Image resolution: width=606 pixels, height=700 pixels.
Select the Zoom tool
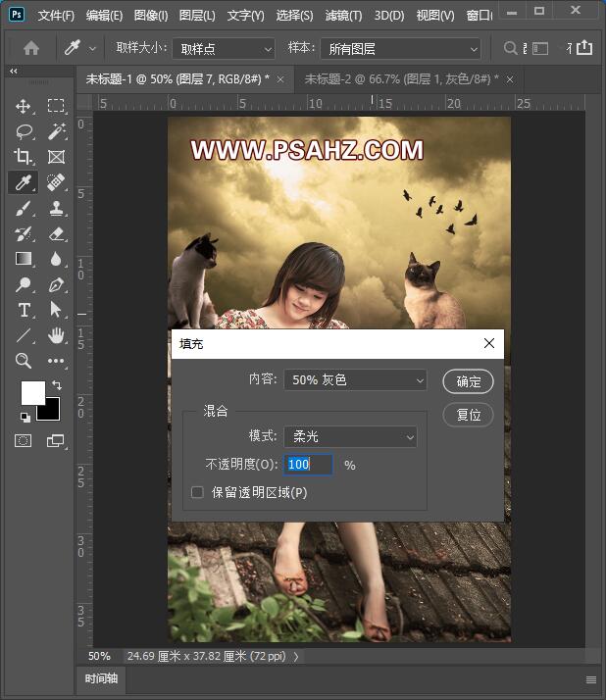24,360
